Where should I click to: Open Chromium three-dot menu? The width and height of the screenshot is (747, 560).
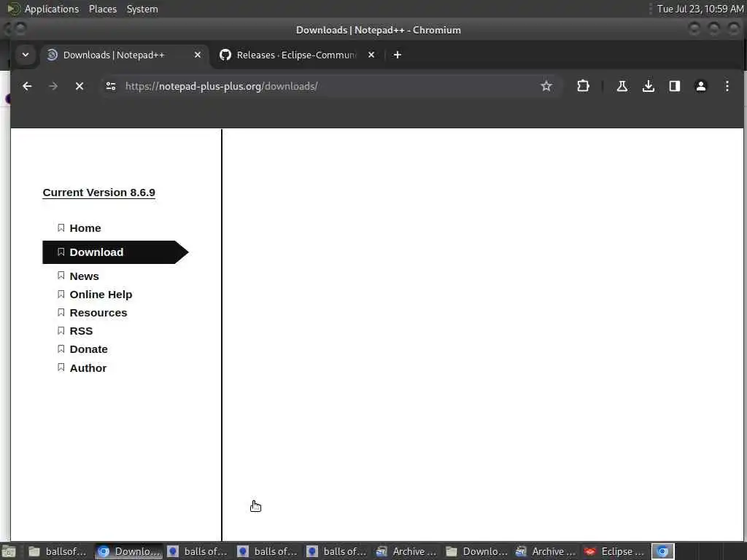point(727,86)
